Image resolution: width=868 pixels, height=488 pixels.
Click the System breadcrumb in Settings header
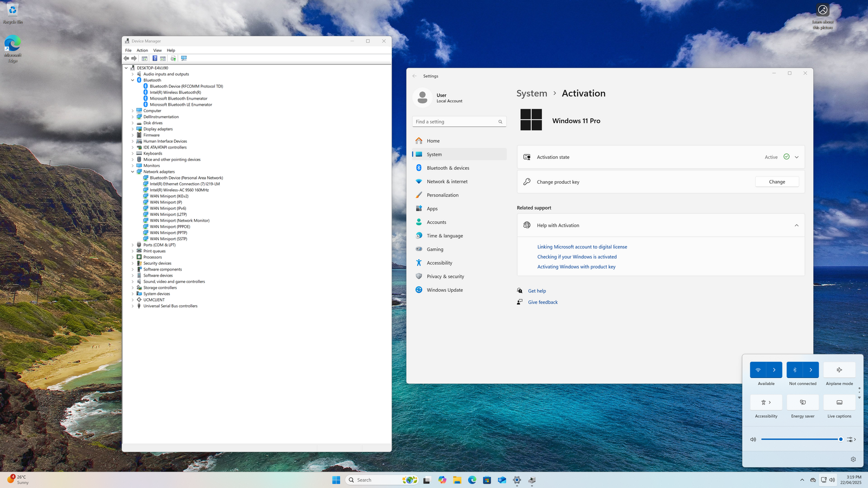(x=532, y=93)
